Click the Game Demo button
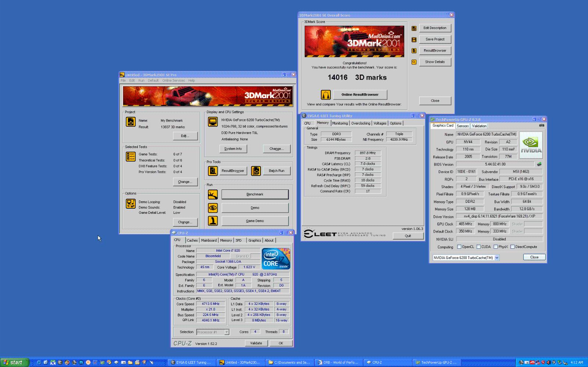Image resolution: width=588 pixels, height=367 pixels. pos(255,221)
